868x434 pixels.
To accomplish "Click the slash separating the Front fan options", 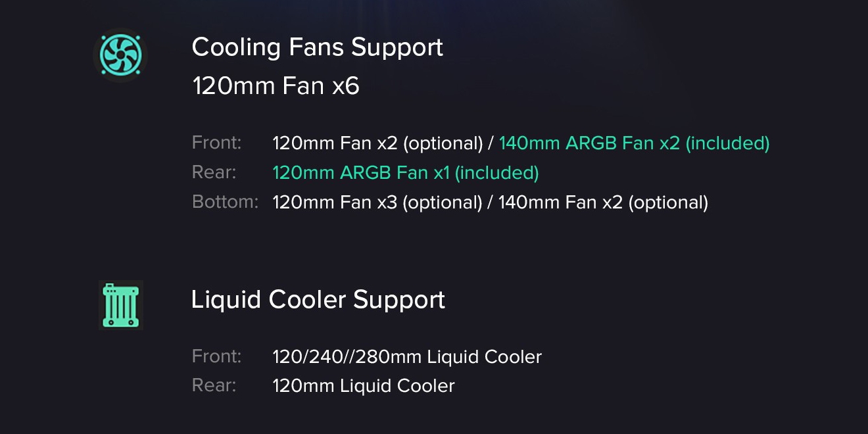I will tap(491, 143).
